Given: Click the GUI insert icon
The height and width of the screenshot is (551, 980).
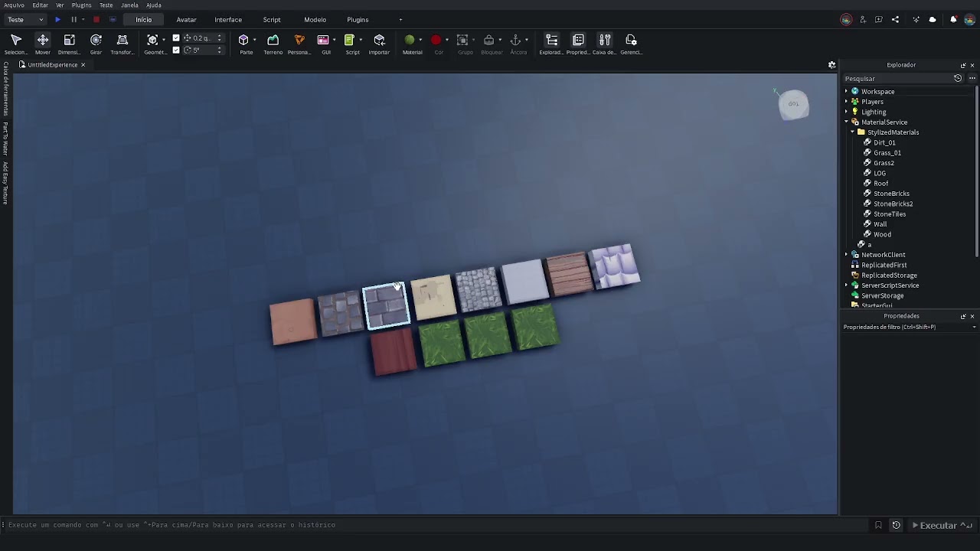Looking at the screenshot, I should click(x=323, y=40).
